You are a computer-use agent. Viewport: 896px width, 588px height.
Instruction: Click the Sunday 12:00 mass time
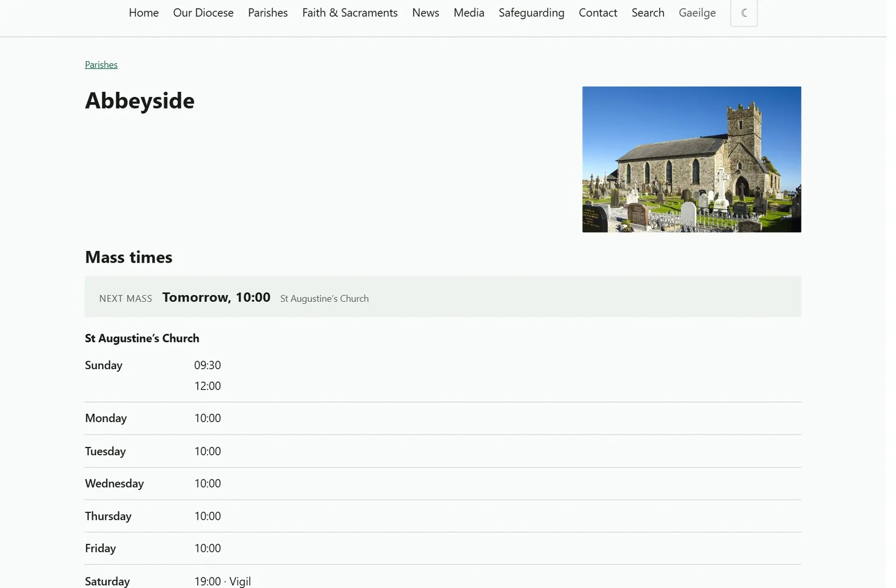point(208,386)
